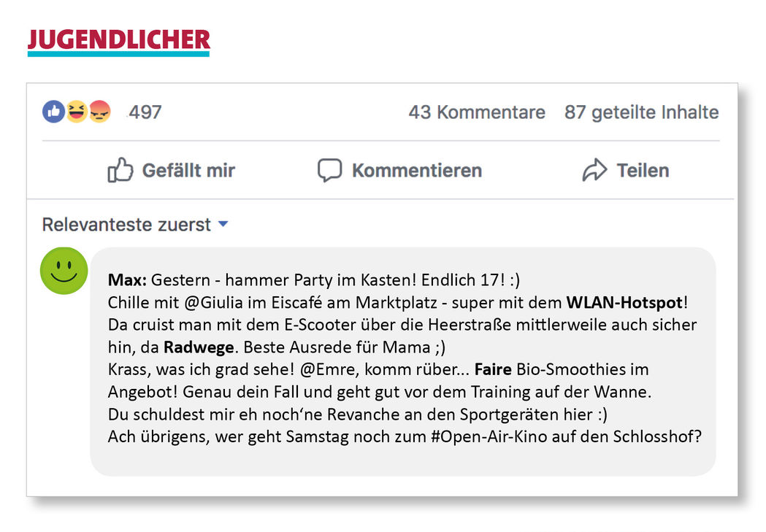Open the Relevanteste zuerst sorting menu
The image size is (766, 532).
(135, 225)
